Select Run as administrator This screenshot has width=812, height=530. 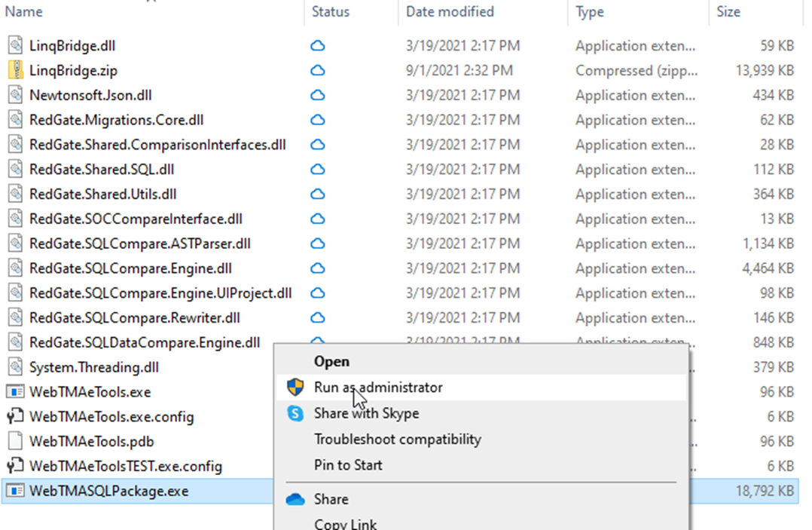tap(378, 388)
